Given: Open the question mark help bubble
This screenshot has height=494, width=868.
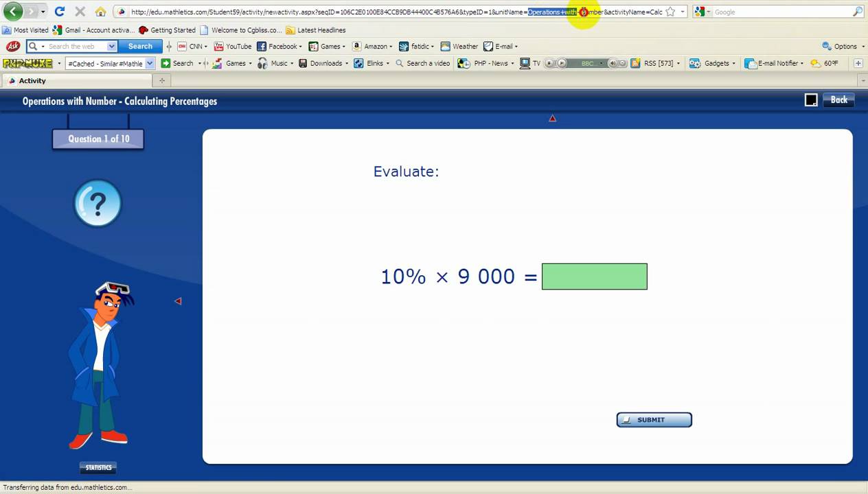Looking at the screenshot, I should [x=98, y=203].
